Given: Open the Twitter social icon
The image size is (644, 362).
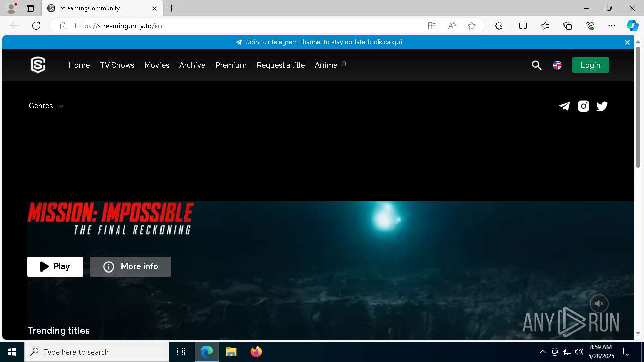Looking at the screenshot, I should coord(602,106).
